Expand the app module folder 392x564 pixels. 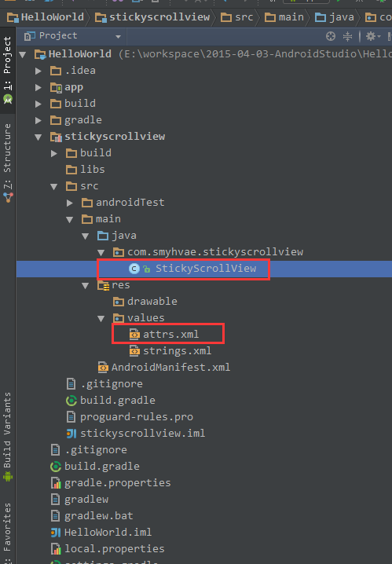click(38, 87)
